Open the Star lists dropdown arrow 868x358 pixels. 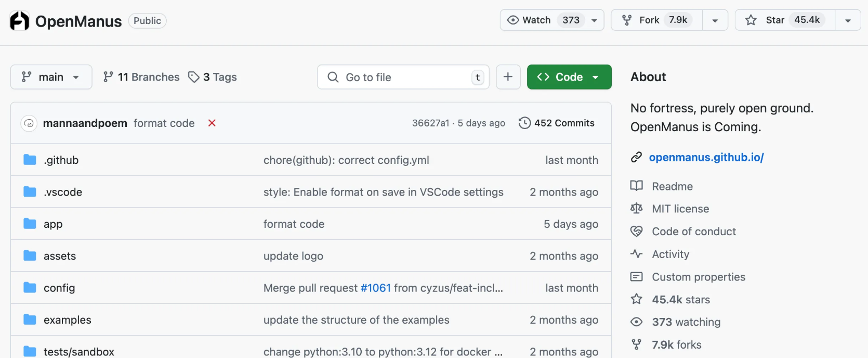(848, 20)
